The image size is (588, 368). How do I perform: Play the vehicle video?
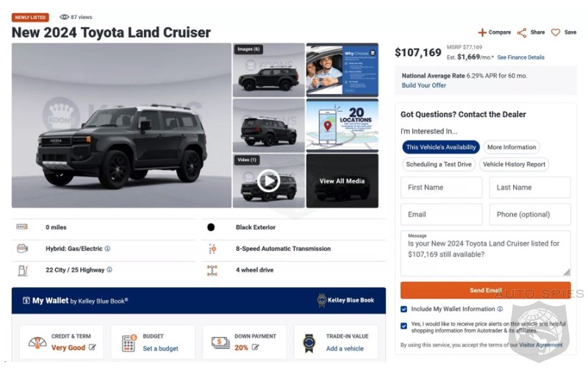point(268,180)
